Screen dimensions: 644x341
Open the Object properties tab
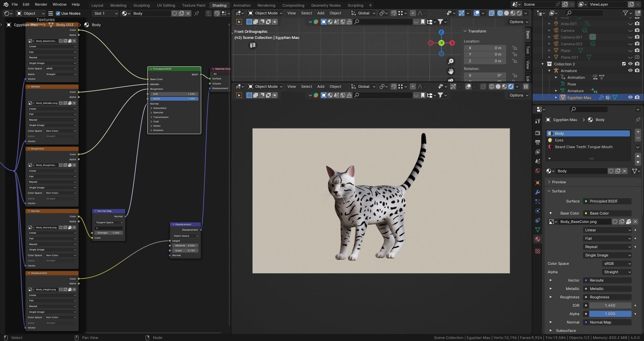538,183
